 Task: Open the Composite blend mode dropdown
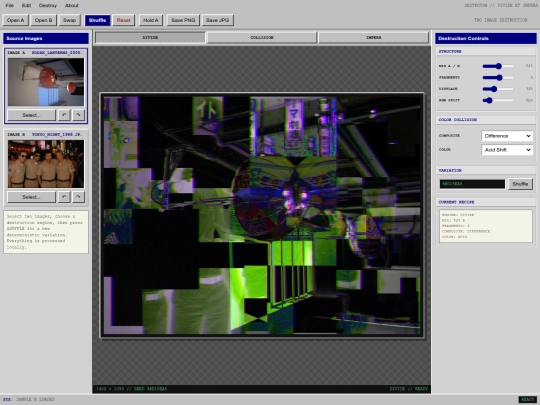(507, 136)
